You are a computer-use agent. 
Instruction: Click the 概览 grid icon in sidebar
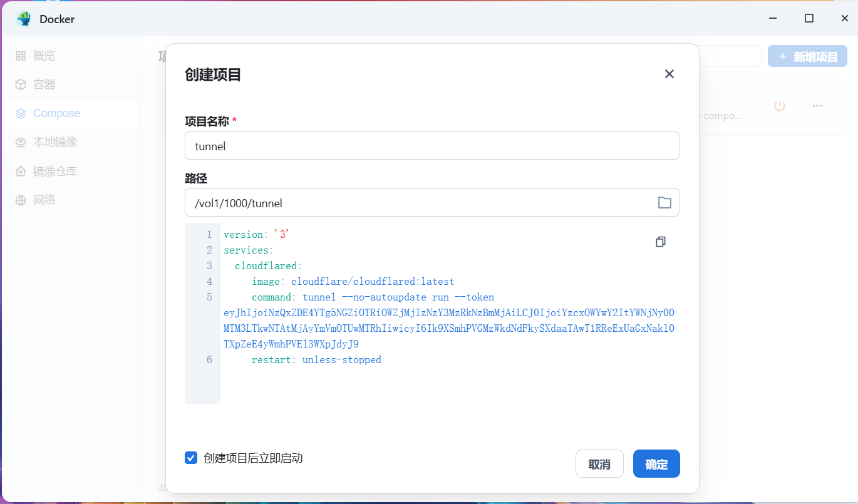pos(21,56)
